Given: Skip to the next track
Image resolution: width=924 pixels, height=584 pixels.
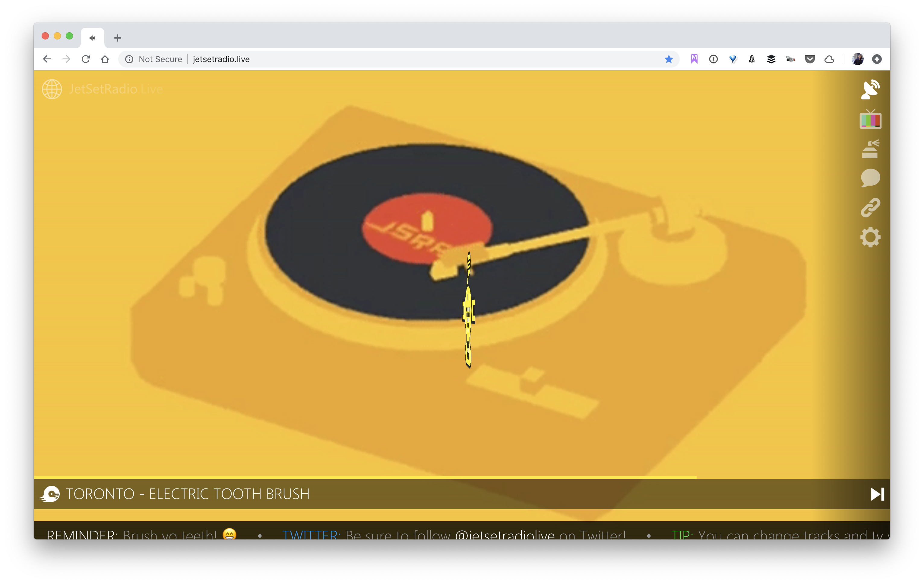Looking at the screenshot, I should click(877, 494).
